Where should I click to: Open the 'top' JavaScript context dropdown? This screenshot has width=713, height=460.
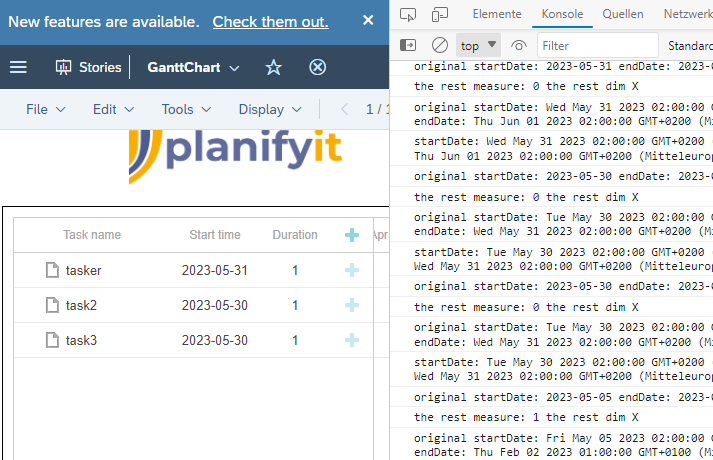click(478, 45)
